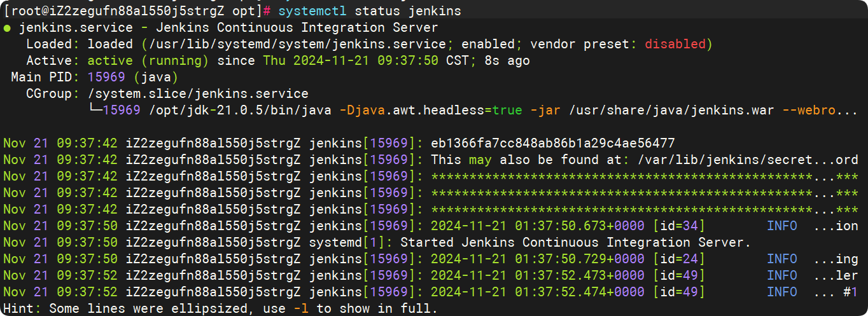Click '(java)' next to Main PID

click(x=156, y=78)
